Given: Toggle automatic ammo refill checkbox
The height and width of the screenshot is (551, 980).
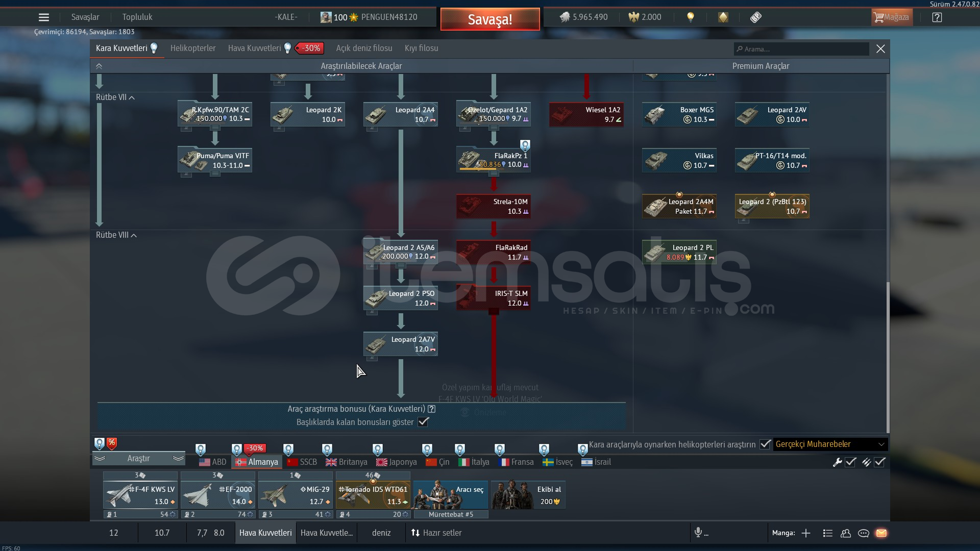Looking at the screenshot, I should (879, 462).
